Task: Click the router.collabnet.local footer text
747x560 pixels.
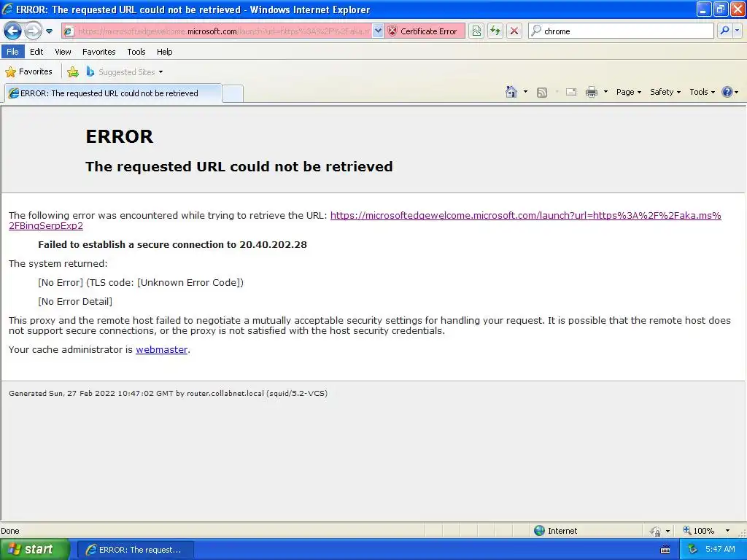Action: [x=225, y=393]
